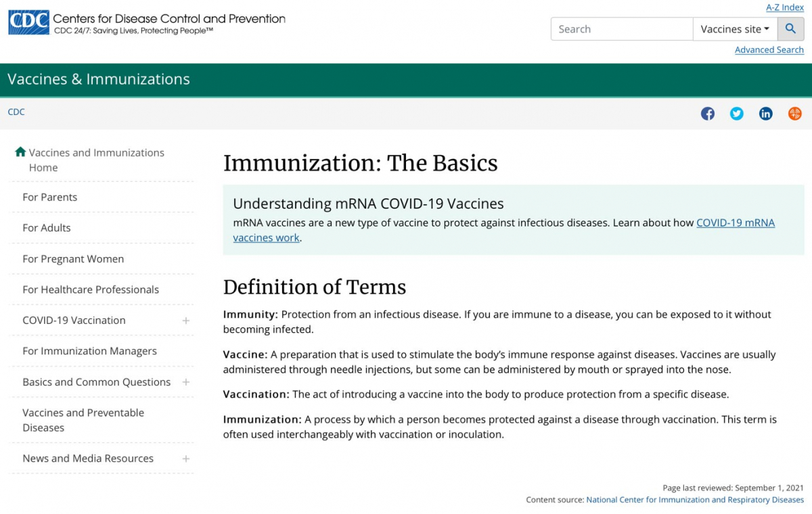
Task: Open the For Parents menu item
Action: coord(50,197)
